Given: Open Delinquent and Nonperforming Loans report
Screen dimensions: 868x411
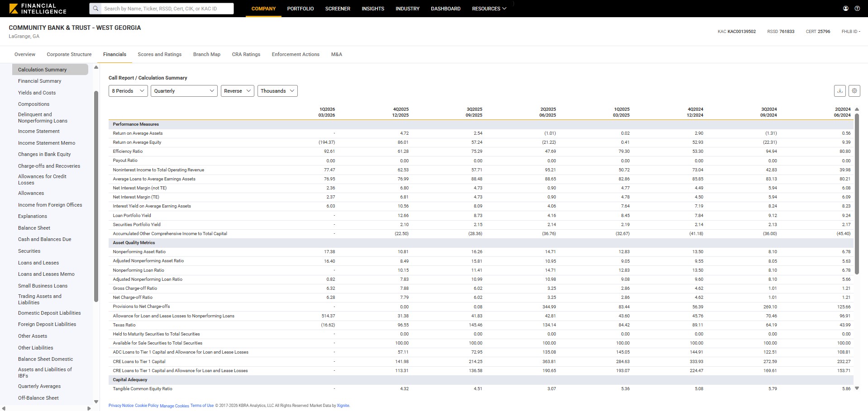Looking at the screenshot, I should (x=43, y=118).
